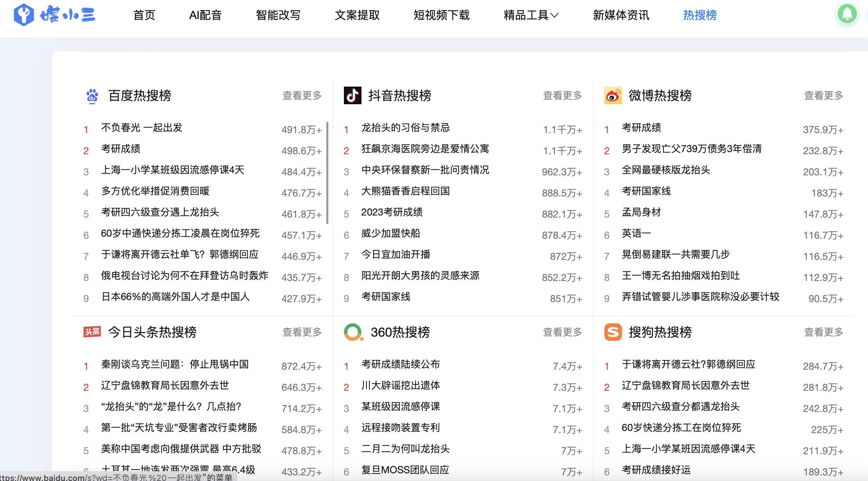Open 60岁中通快递分拣工凌晨在岗位猝死 entry
868x481 pixels.
click(180, 233)
